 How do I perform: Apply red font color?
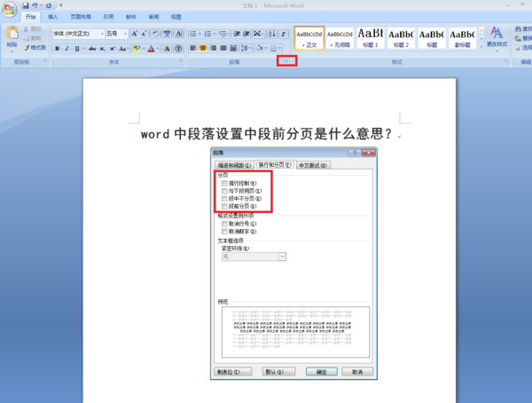click(x=152, y=49)
